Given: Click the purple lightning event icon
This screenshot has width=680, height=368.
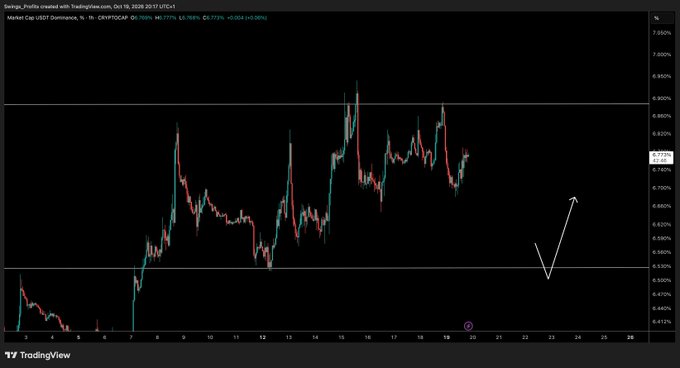Looking at the screenshot, I should pos(468,326).
